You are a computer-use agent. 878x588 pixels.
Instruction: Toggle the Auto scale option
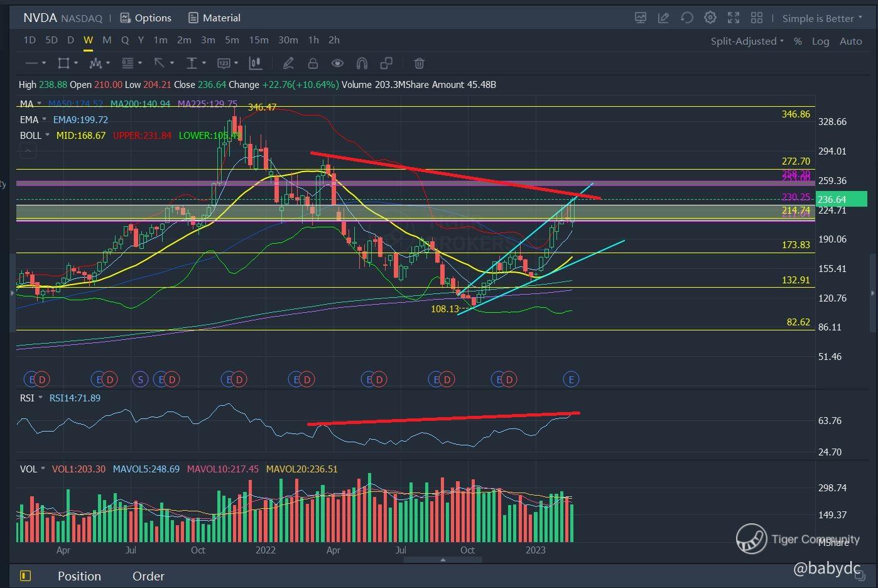(x=851, y=41)
